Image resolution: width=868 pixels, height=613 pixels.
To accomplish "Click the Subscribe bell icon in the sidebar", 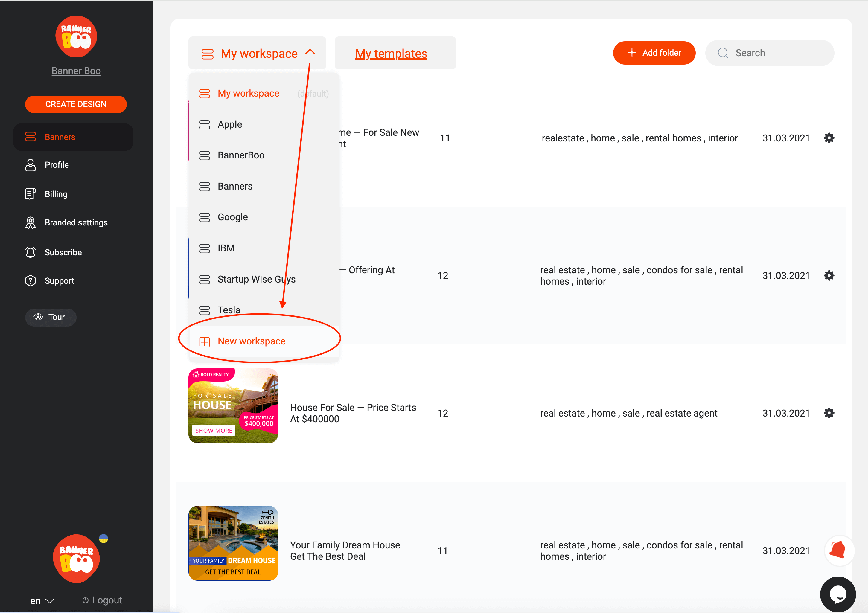I will pyautogui.click(x=30, y=252).
